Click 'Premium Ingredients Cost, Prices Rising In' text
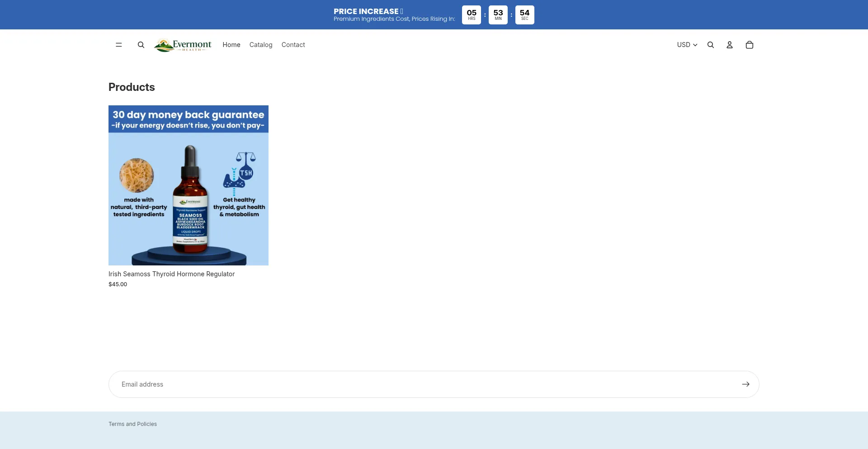 click(x=394, y=19)
